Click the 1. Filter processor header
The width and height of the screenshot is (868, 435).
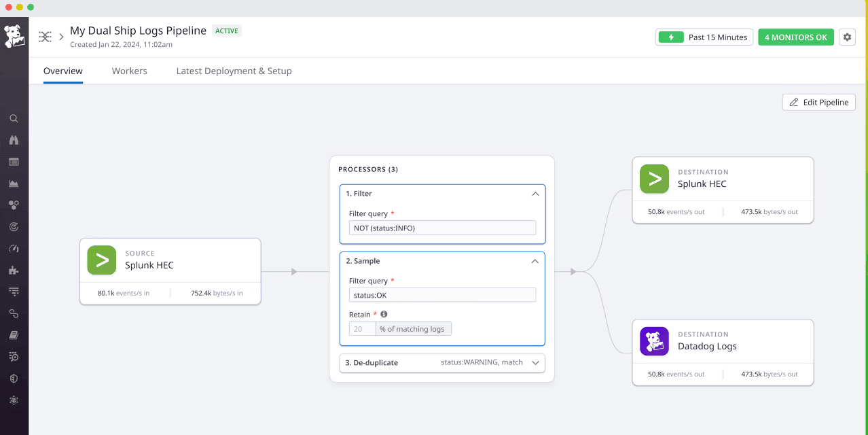[442, 194]
